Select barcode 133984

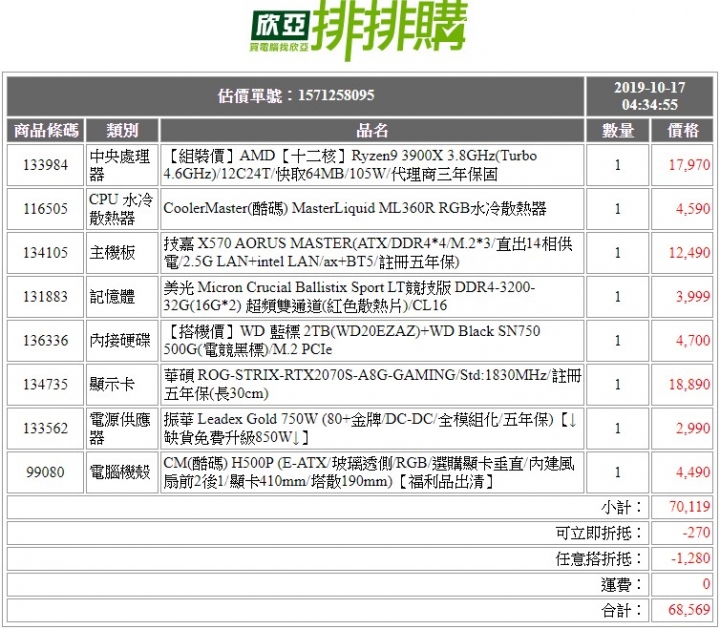[45, 165]
